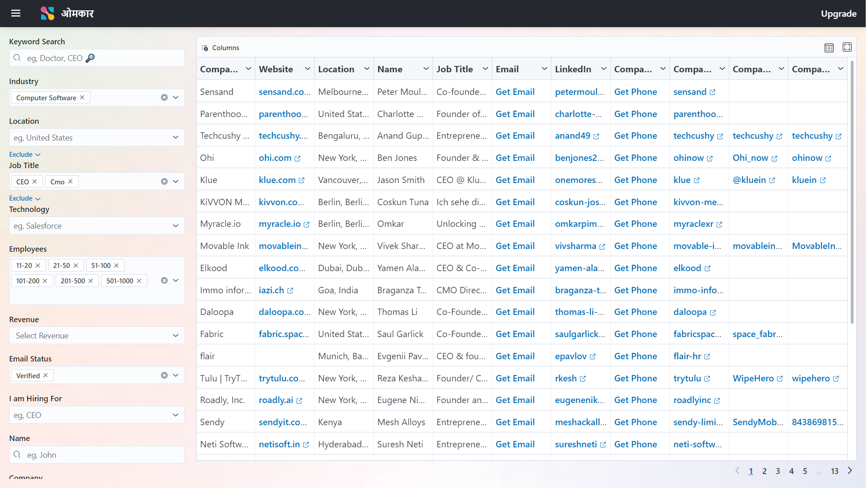Click the Movable Ink company cell

pos(226,246)
